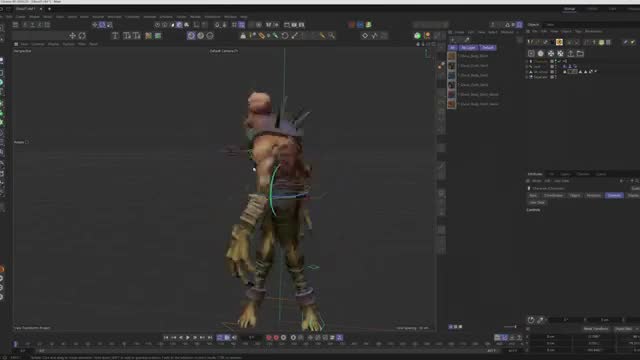
Task: Click the white circle icon in Object Manager toolbar
Action: click(541, 53)
